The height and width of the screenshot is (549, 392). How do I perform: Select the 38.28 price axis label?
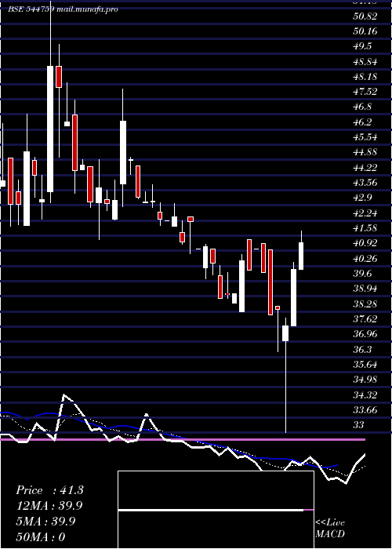coord(365,304)
